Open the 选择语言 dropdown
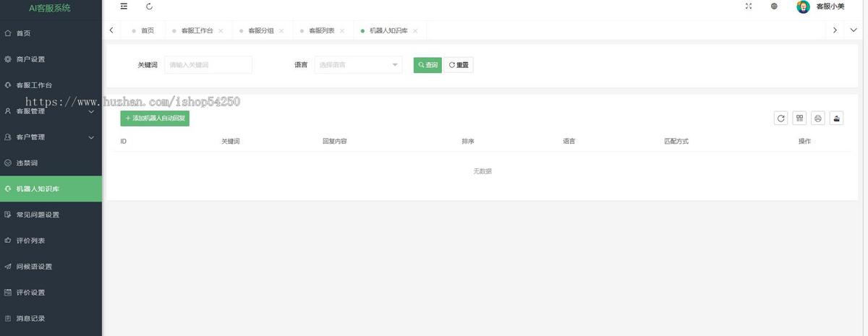The image size is (868, 336). (x=358, y=65)
